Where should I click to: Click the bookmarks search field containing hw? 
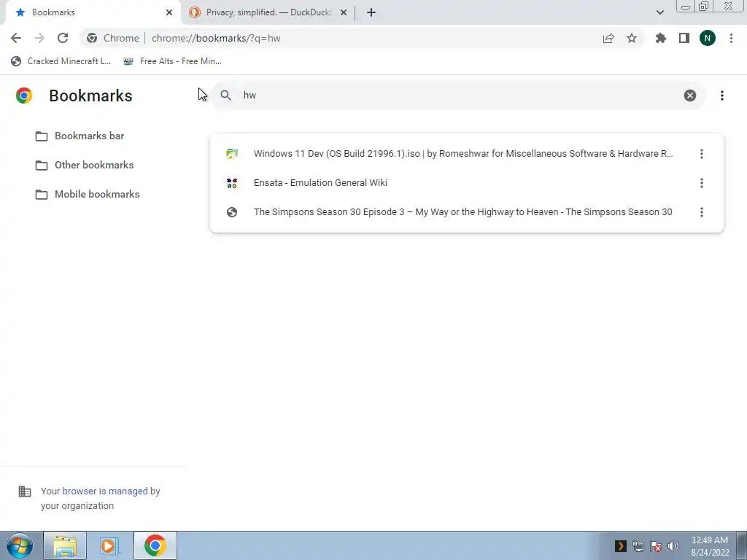coord(457,96)
